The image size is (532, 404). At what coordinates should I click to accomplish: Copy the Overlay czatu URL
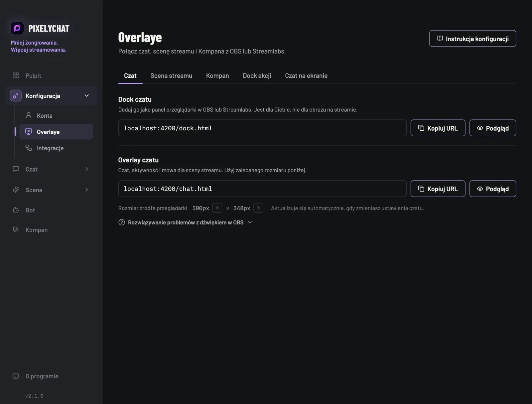click(x=438, y=189)
